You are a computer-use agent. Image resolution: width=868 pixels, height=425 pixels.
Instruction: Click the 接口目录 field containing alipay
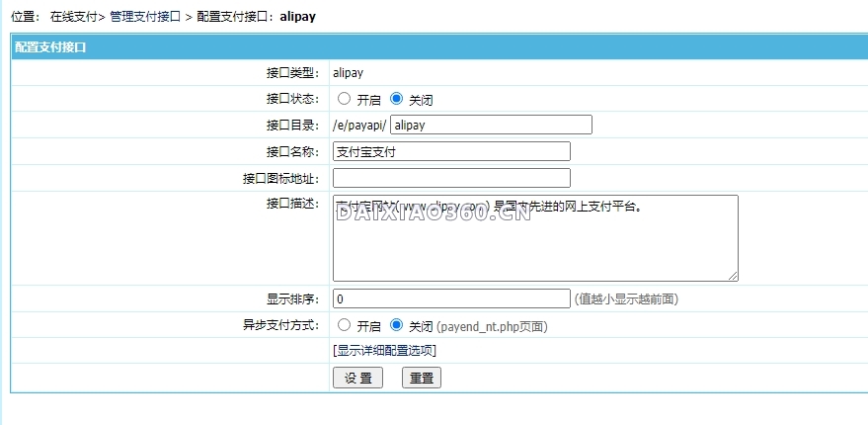click(491, 125)
